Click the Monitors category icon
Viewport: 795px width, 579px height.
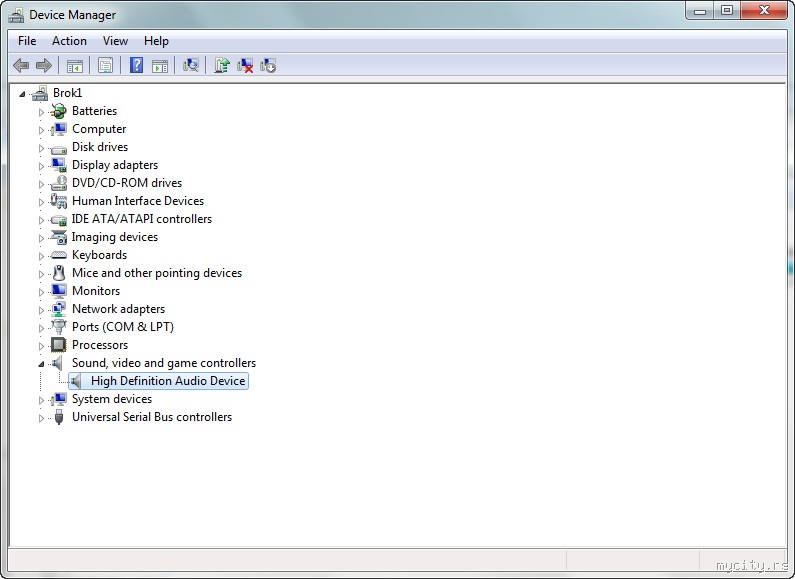59,291
